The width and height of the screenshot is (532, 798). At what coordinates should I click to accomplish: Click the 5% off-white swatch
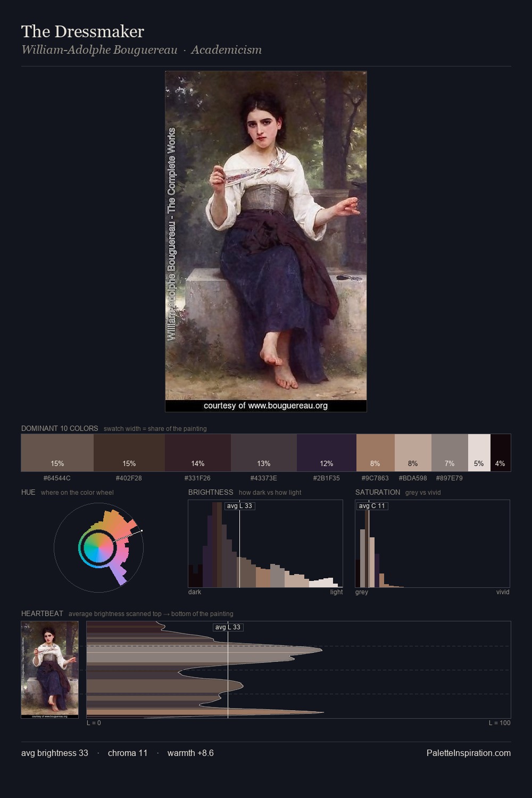click(479, 453)
